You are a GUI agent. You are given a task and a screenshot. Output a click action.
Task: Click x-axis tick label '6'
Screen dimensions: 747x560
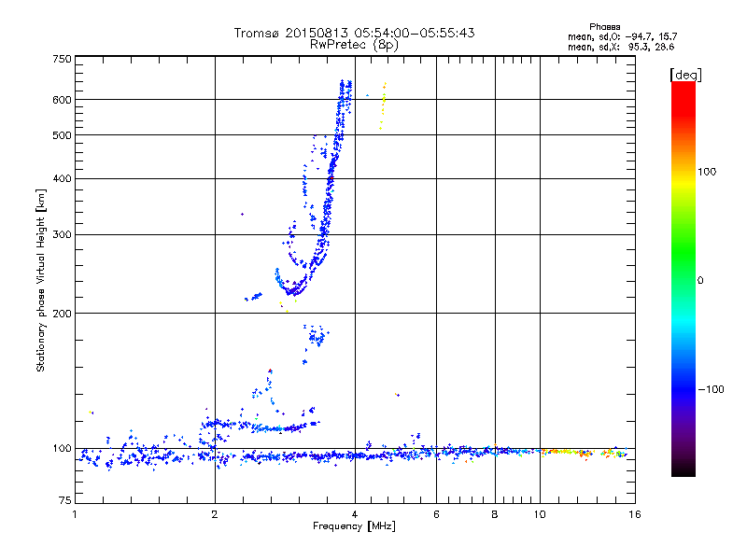pos(436,514)
